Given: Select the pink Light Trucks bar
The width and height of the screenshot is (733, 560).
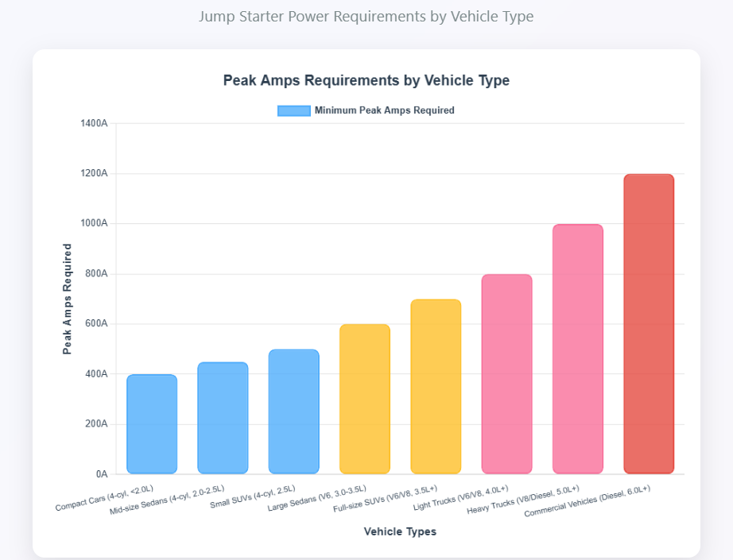Looking at the screenshot, I should click(x=506, y=374).
